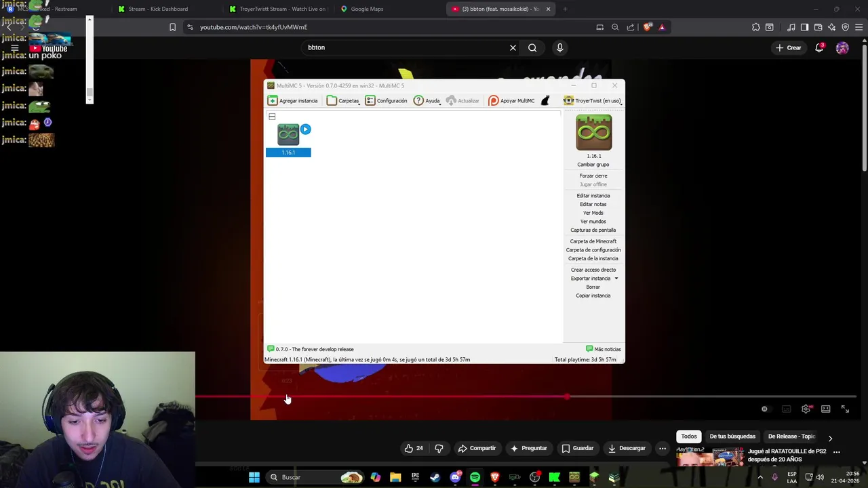Open a new browser tab with plus
Viewport: 868px width, 488px height.
pyautogui.click(x=565, y=9)
